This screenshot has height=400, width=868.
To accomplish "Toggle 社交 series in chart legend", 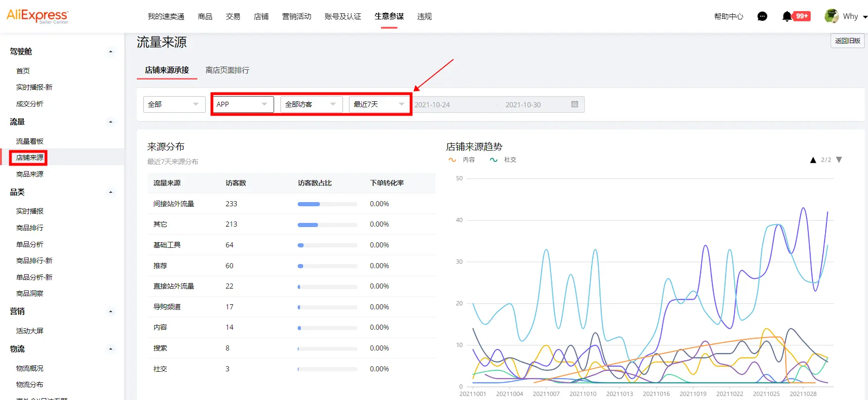I will coord(503,160).
